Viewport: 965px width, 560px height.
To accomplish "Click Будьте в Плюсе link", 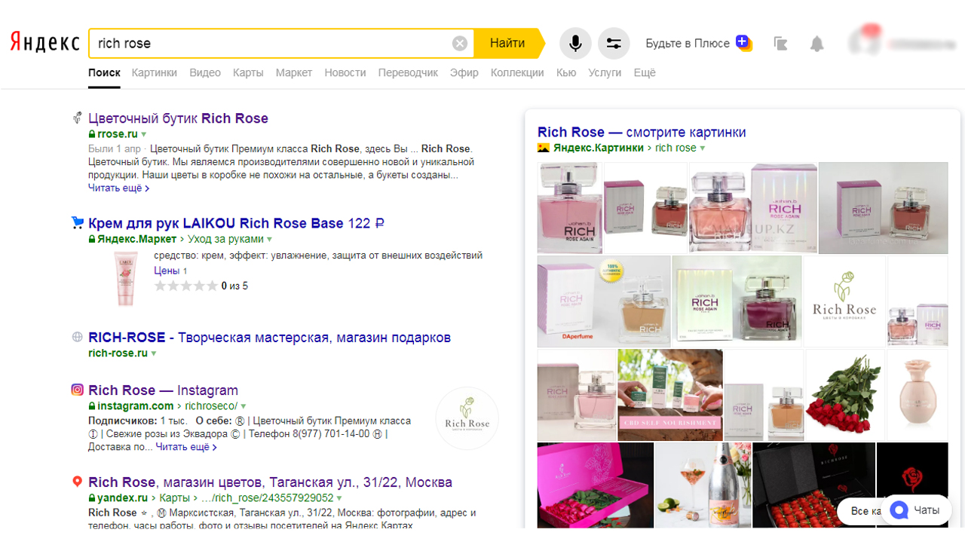I will click(x=688, y=44).
